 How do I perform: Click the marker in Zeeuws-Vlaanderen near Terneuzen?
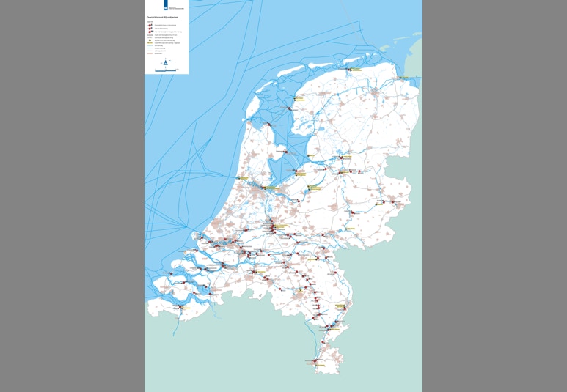[181, 308]
